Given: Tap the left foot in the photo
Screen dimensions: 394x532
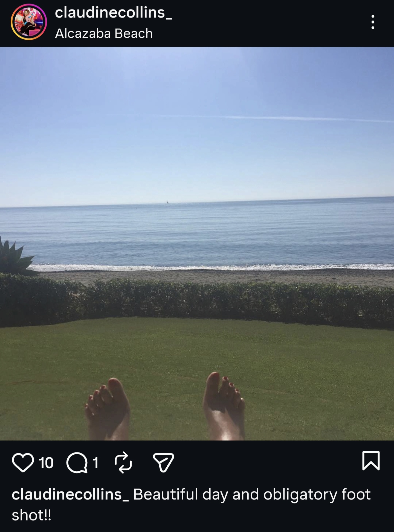Looking at the screenshot, I should click(108, 409).
